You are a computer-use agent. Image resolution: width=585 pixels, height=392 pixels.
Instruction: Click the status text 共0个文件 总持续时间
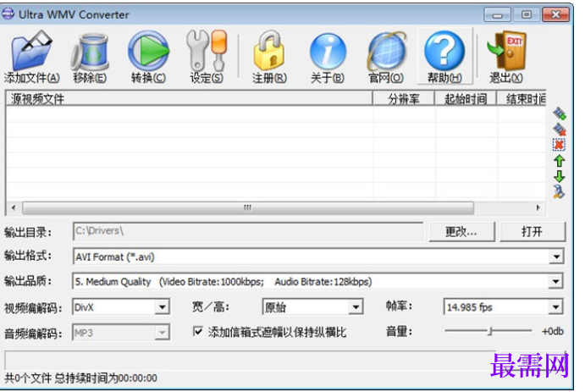coord(80,378)
